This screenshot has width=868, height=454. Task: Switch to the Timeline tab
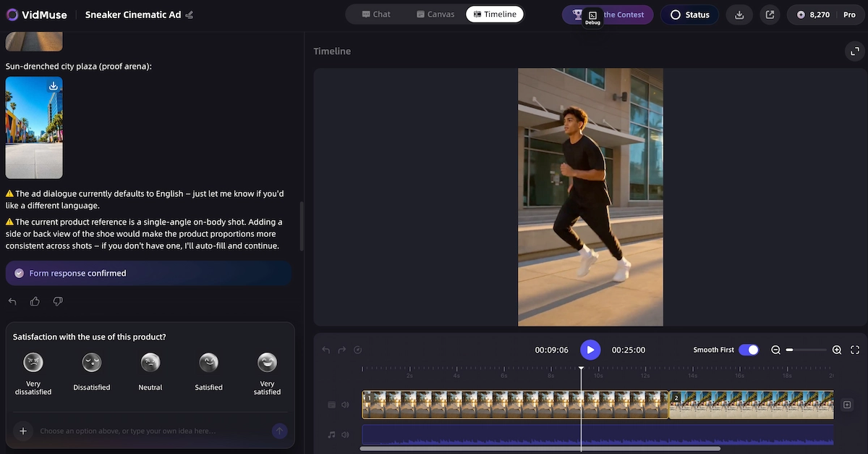point(495,14)
